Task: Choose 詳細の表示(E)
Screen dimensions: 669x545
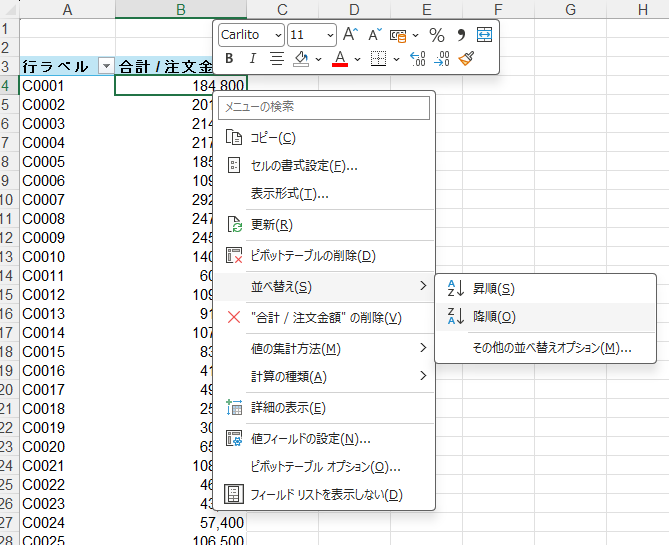Action: tap(324, 408)
